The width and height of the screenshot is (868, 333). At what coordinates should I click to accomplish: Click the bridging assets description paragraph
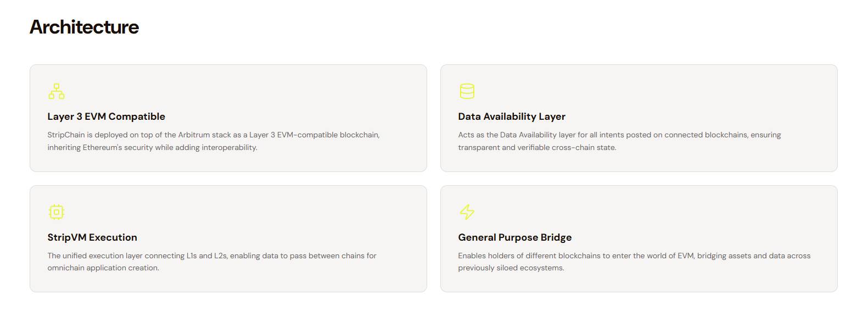[634, 262]
